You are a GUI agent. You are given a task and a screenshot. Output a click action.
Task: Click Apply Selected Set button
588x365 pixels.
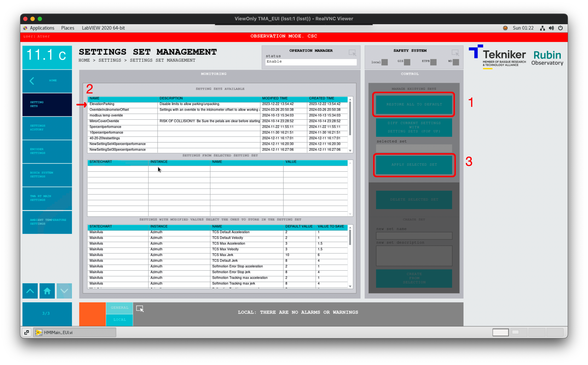click(414, 165)
